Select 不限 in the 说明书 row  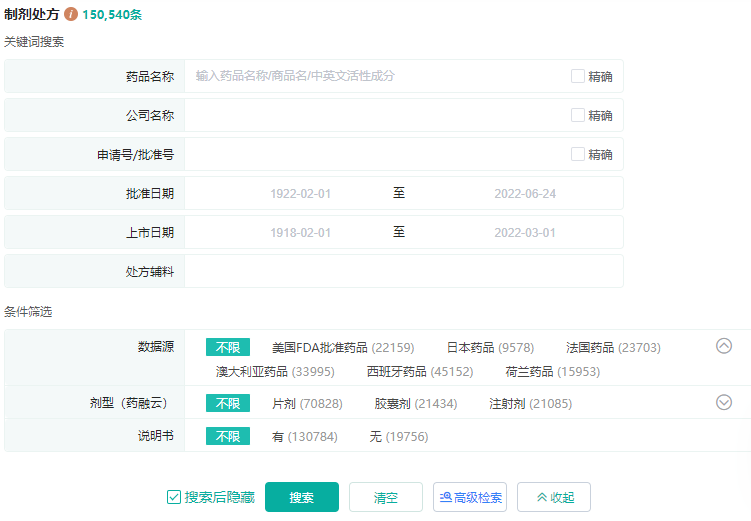[228, 437]
